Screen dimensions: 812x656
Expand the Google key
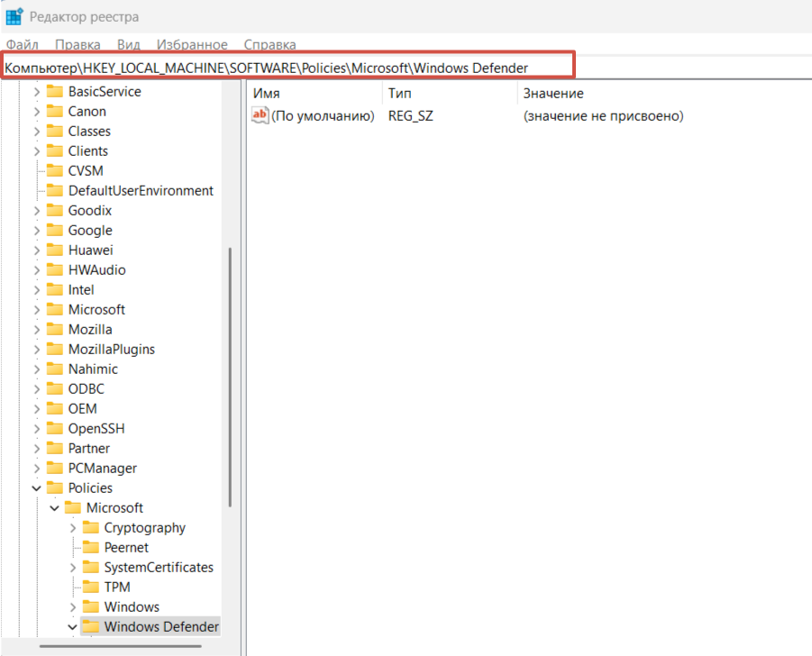pyautogui.click(x=37, y=231)
